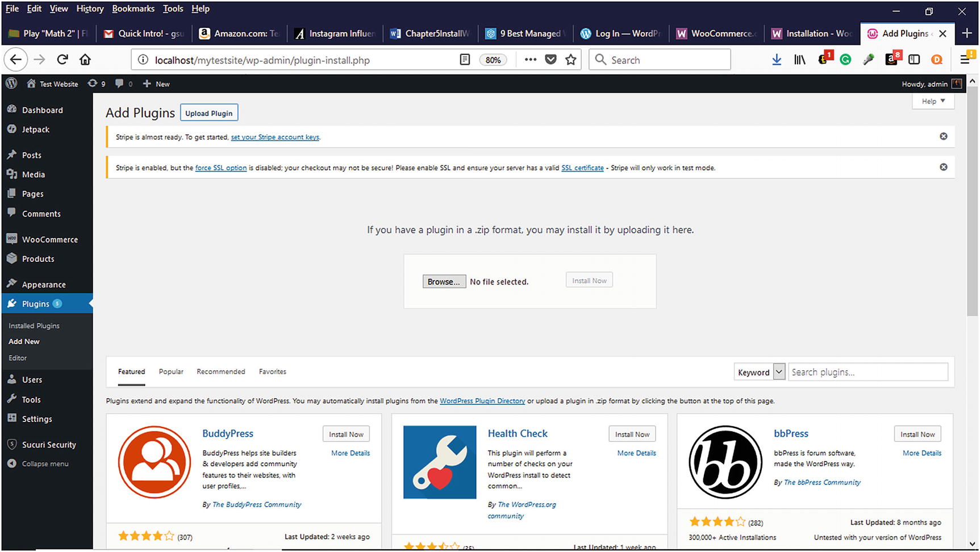Click the browser Search box
This screenshot has width=980, height=552.
click(x=660, y=60)
